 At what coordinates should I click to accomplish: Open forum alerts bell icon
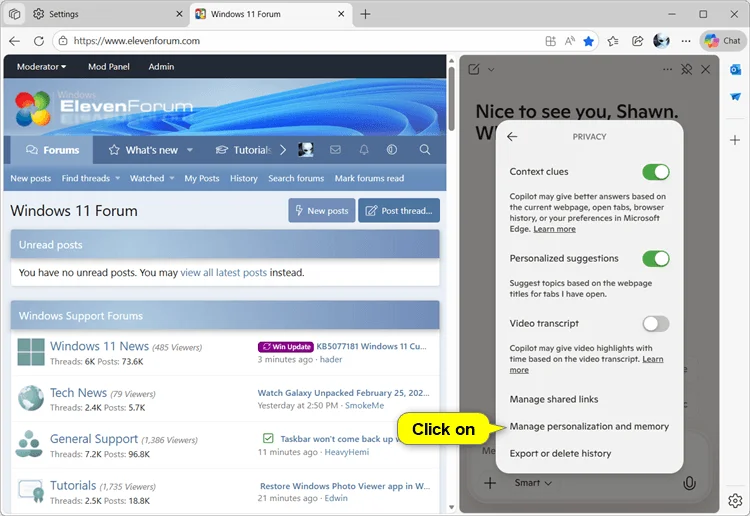click(364, 150)
